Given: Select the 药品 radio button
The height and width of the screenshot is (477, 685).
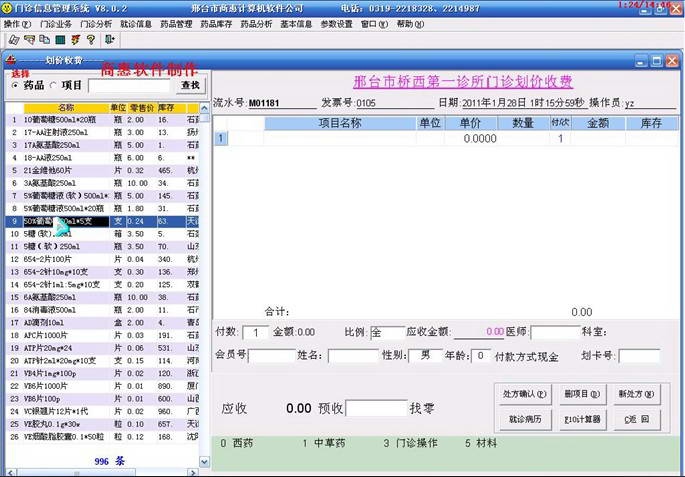Looking at the screenshot, I should (15, 86).
